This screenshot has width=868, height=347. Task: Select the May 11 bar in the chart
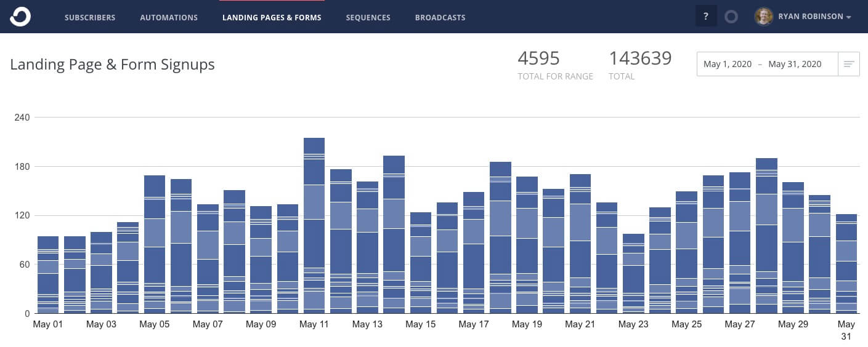[x=314, y=226]
